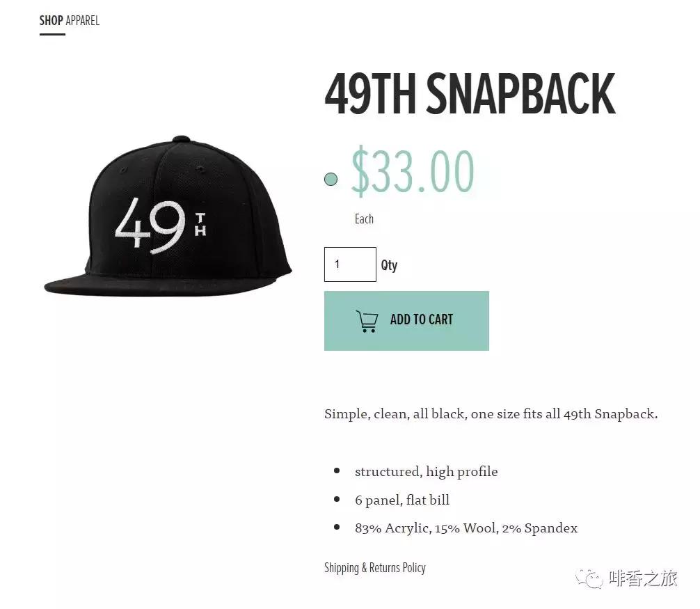
Task: Click the 啡香之旅 watermark text
Action: coord(643,578)
